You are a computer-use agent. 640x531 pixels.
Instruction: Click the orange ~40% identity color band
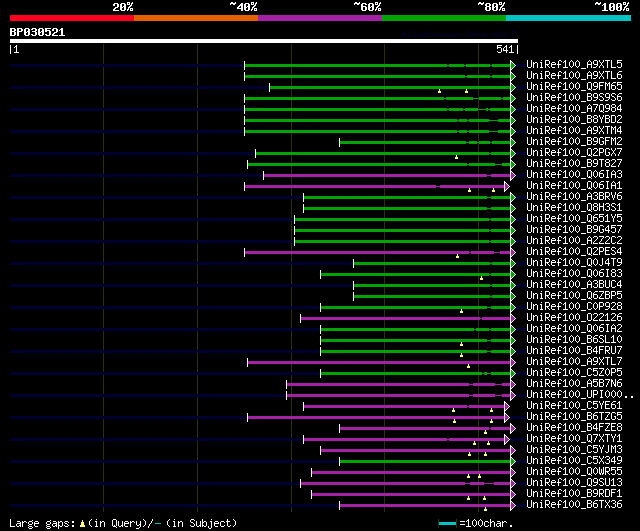coord(196,18)
